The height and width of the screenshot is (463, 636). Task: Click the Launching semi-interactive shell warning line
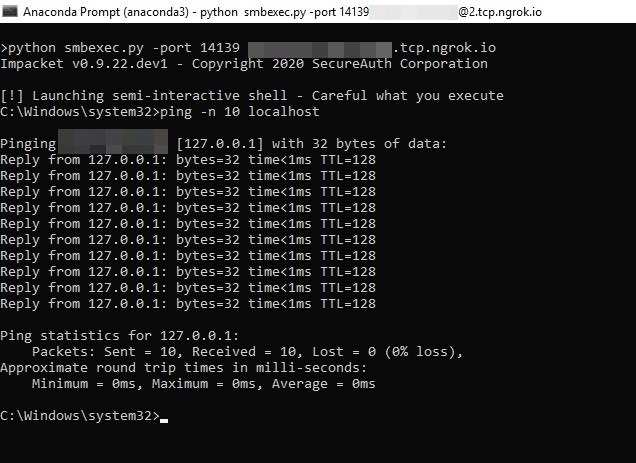[x=252, y=96]
